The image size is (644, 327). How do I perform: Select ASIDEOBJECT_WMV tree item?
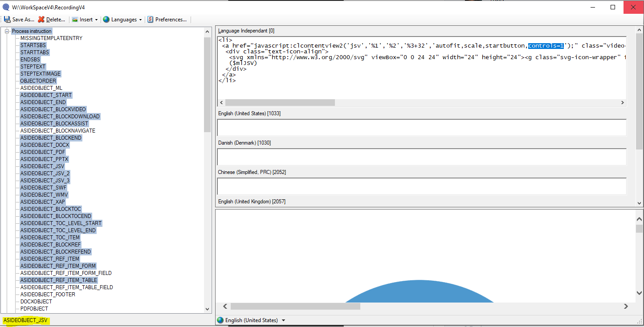44,195
